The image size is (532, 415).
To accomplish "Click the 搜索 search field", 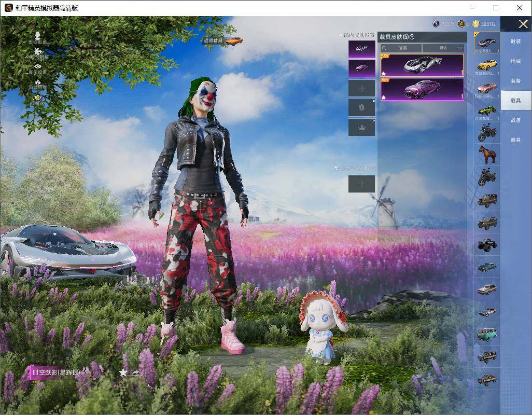I will point(401,48).
